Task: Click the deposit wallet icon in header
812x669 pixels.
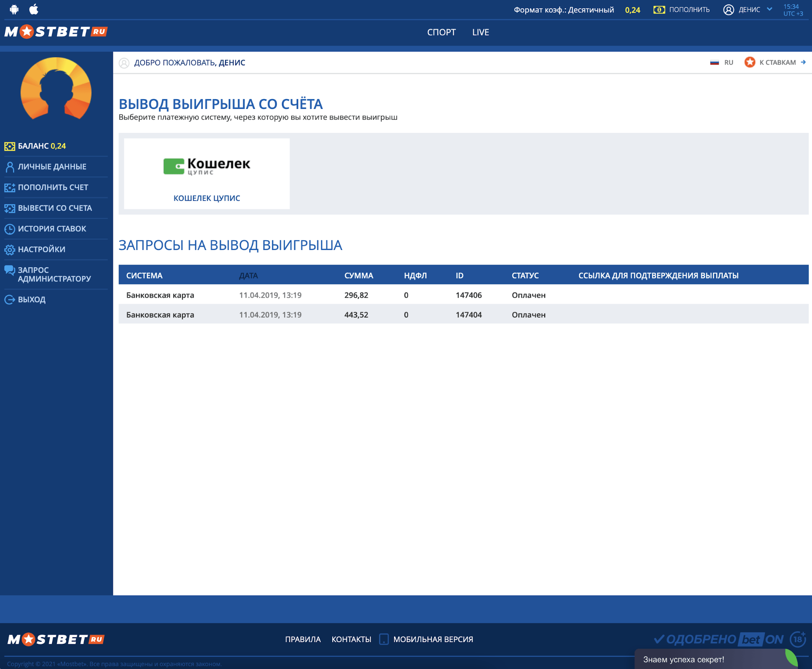Action: click(x=659, y=10)
